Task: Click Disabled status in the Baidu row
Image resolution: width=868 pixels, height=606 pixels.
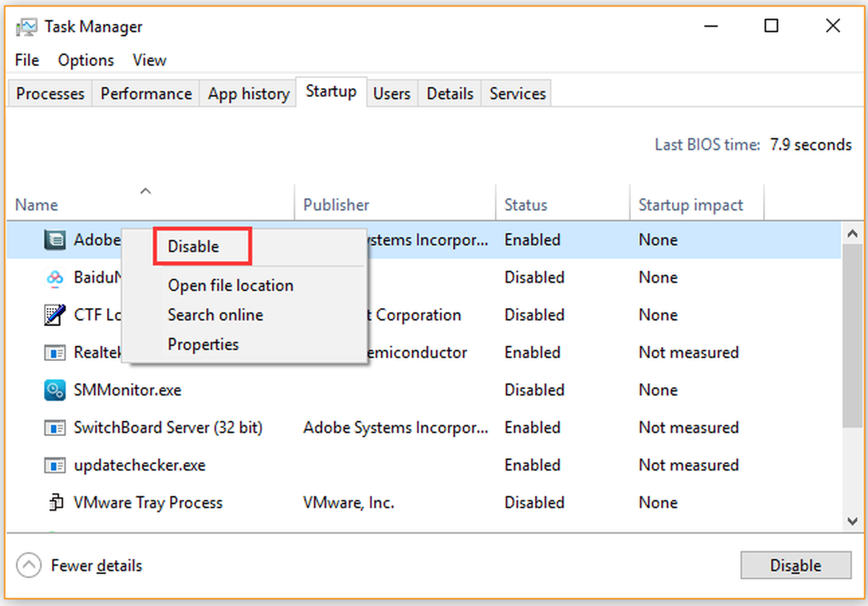Action: coord(535,278)
